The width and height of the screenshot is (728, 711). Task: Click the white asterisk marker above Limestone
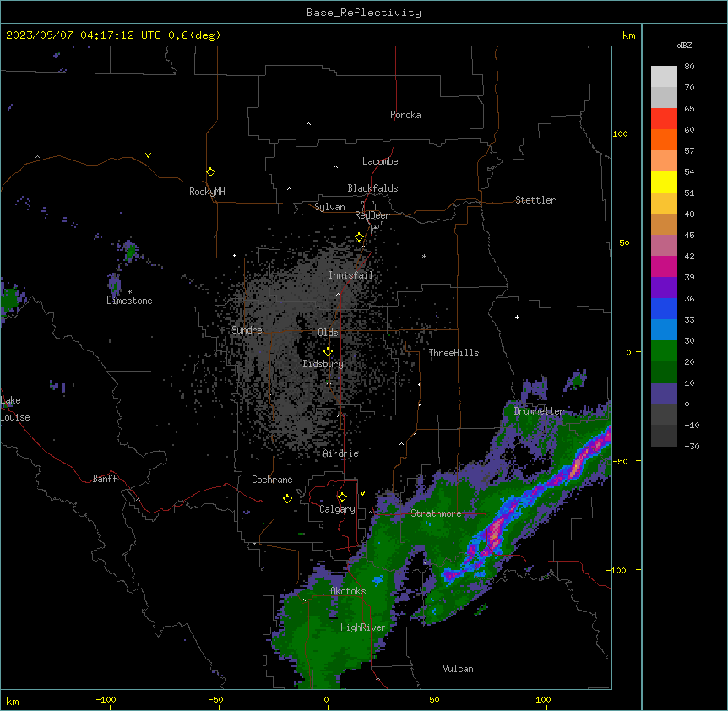(x=129, y=292)
